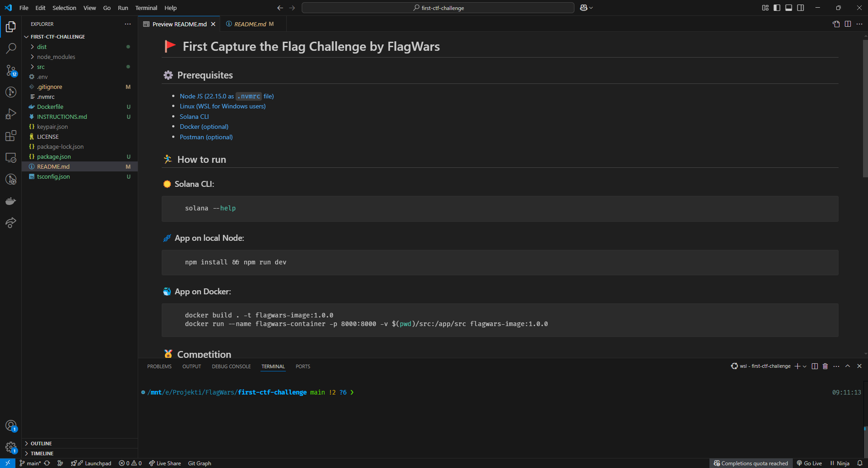Go forward with the navigation arrow
The height and width of the screenshot is (468, 868).
pyautogui.click(x=292, y=8)
